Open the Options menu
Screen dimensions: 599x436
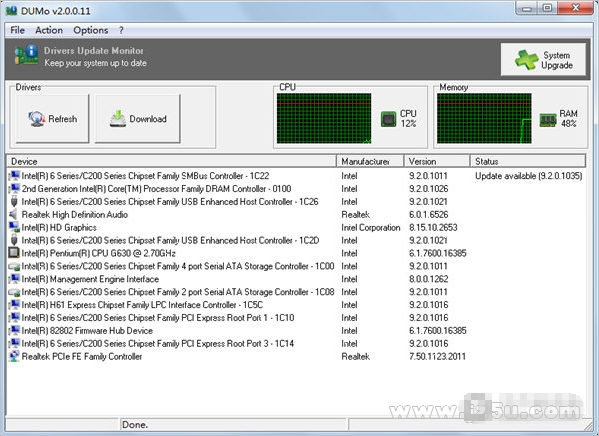(x=91, y=30)
